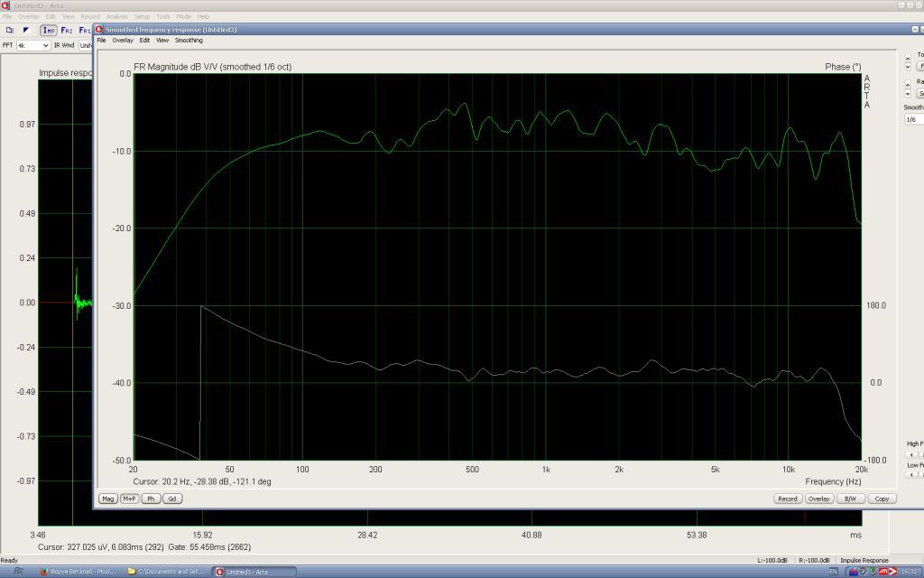Open the Mode menu in main Arta window
This screenshot has height=578, width=924.
click(x=184, y=16)
